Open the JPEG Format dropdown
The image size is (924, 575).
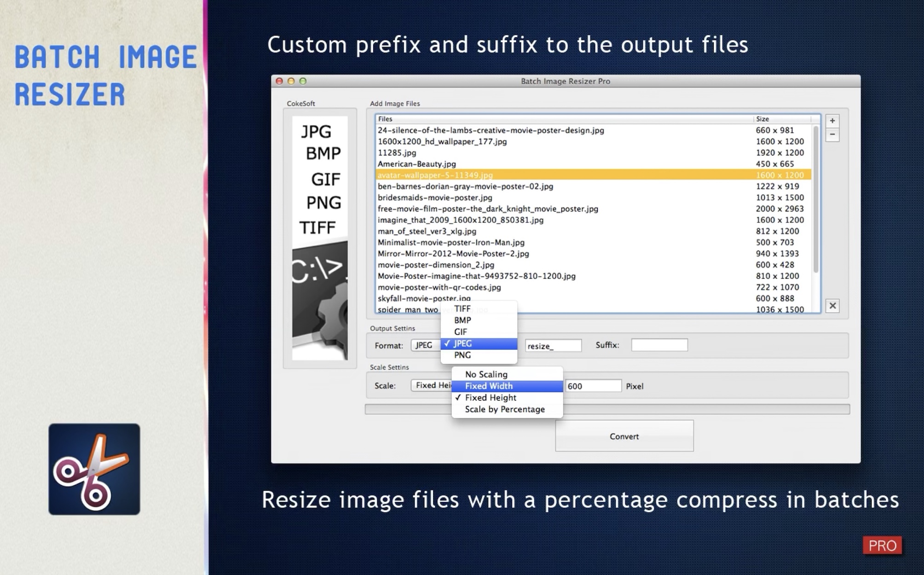click(x=425, y=345)
